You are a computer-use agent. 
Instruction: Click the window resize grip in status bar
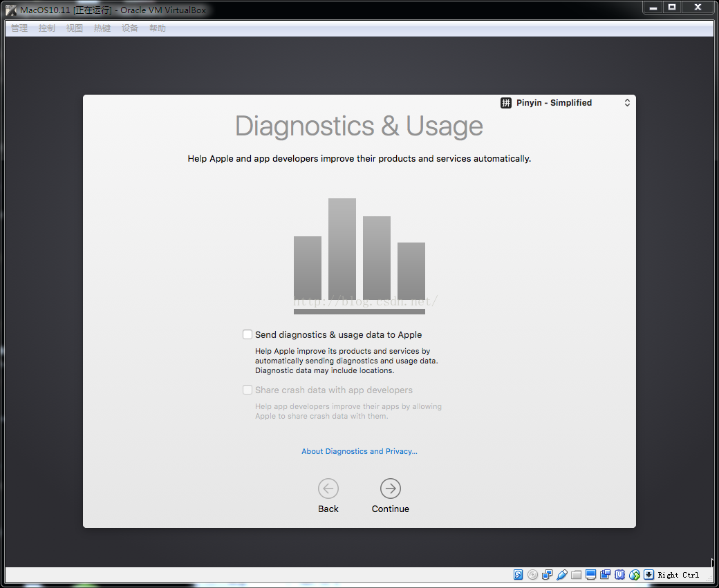click(710, 579)
